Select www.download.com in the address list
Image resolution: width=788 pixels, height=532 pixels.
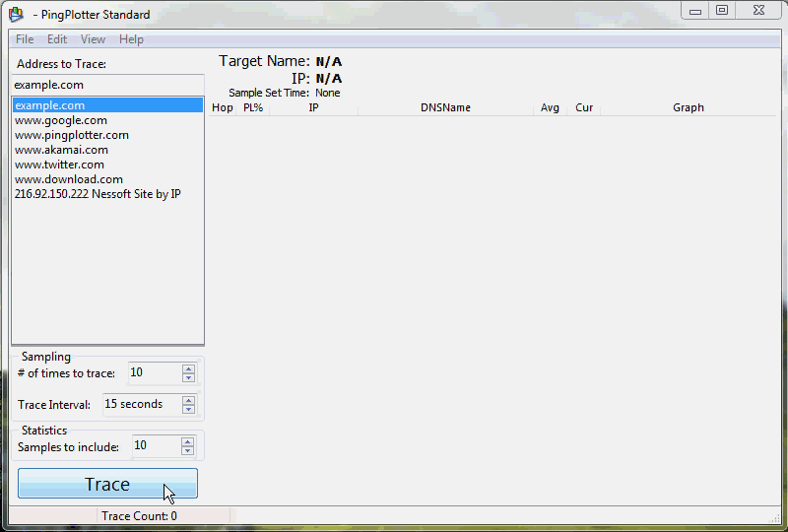(x=107, y=179)
